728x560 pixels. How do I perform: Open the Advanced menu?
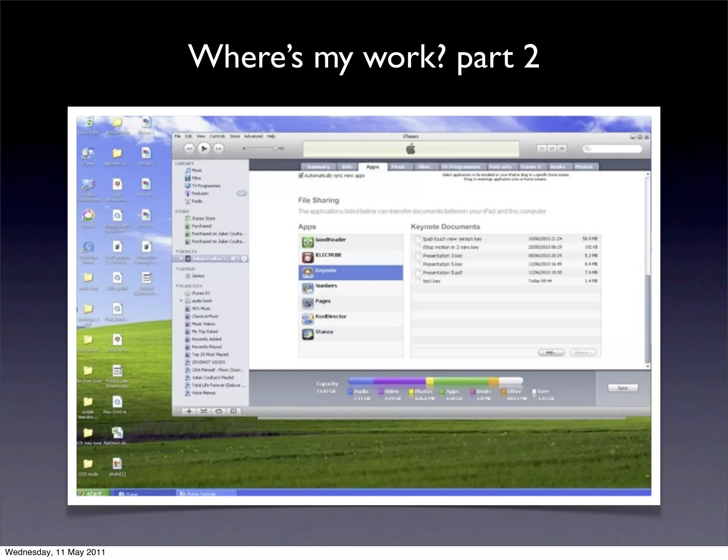click(x=253, y=136)
